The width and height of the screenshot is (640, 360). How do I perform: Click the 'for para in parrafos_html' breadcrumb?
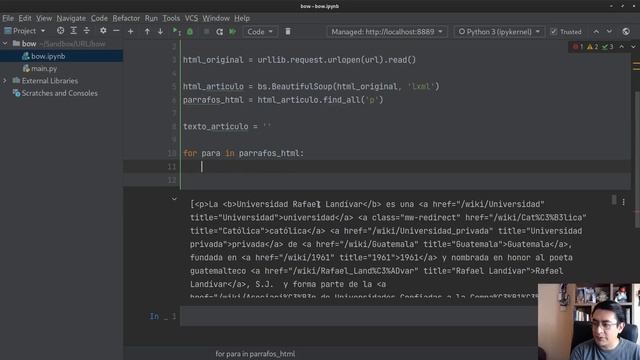[255, 354]
